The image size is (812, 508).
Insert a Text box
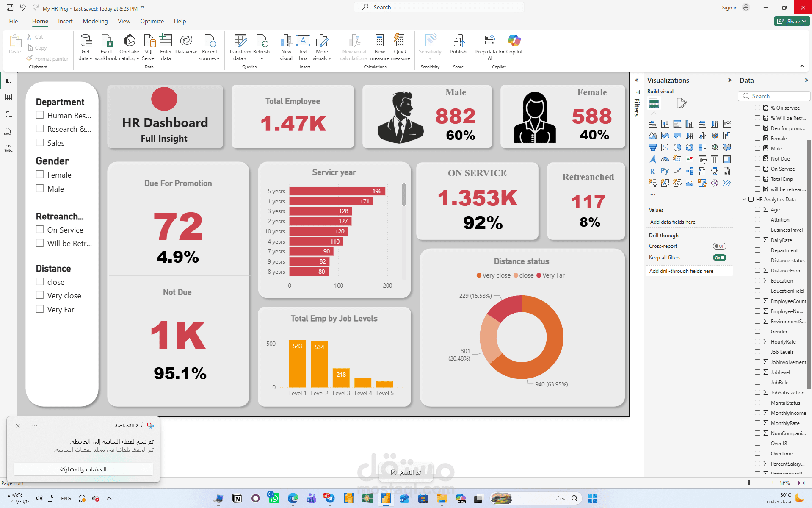[x=303, y=47]
